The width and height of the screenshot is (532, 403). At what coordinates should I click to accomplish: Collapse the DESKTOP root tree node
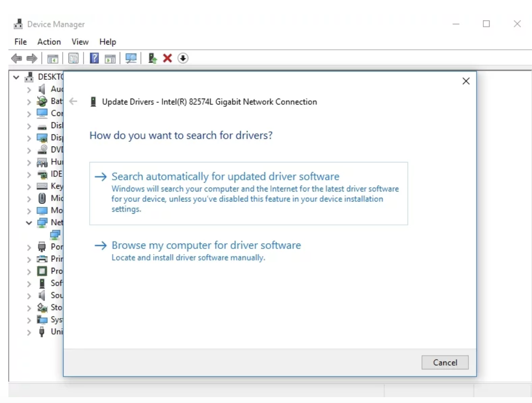(16, 77)
